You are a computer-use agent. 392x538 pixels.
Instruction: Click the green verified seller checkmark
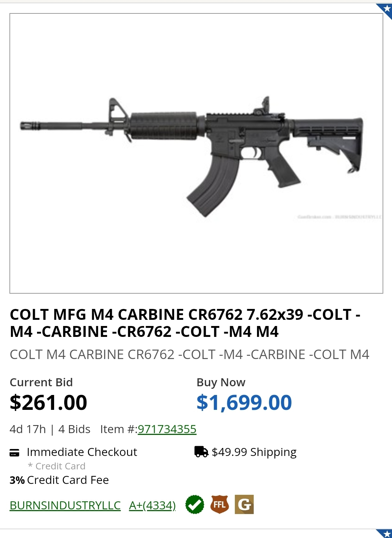point(195,504)
